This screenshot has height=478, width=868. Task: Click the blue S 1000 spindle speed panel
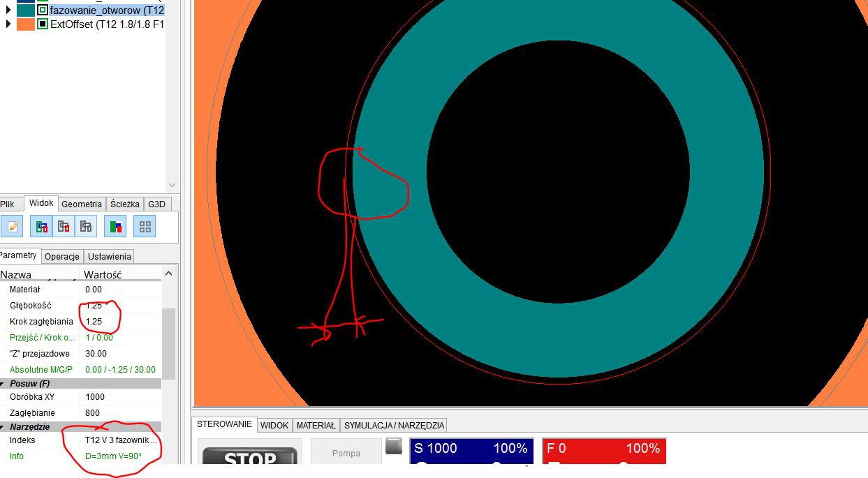pos(471,452)
